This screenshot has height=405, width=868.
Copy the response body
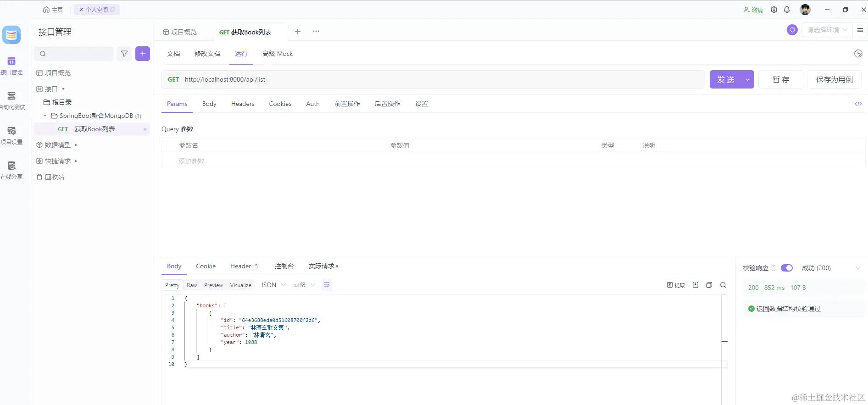[x=709, y=285]
